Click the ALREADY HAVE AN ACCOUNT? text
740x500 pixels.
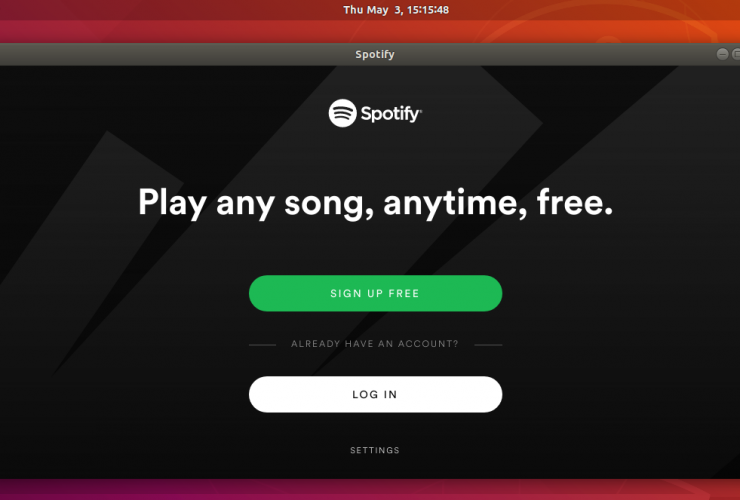375,344
